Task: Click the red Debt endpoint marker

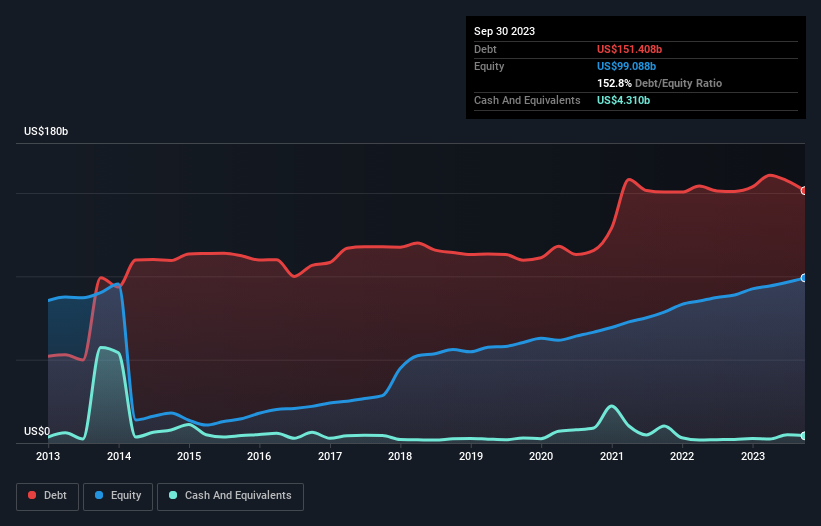Action: (x=804, y=191)
